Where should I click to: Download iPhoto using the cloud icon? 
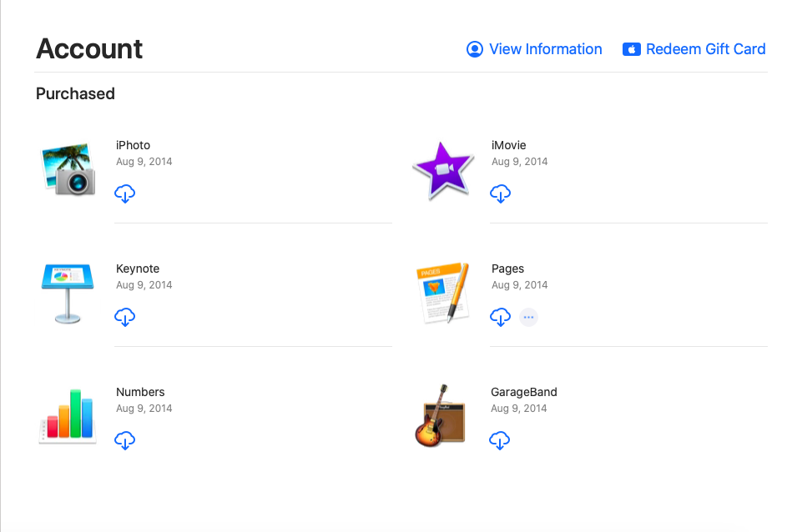[125, 193]
